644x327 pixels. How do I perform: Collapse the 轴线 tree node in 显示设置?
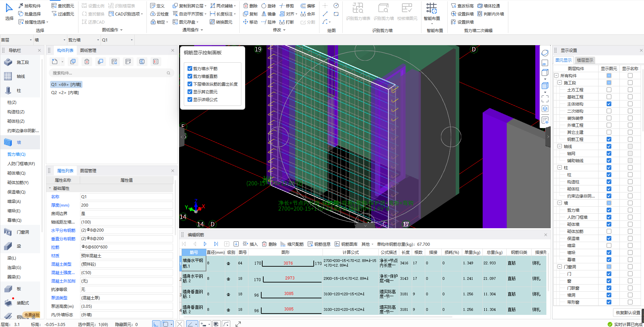(x=560, y=146)
